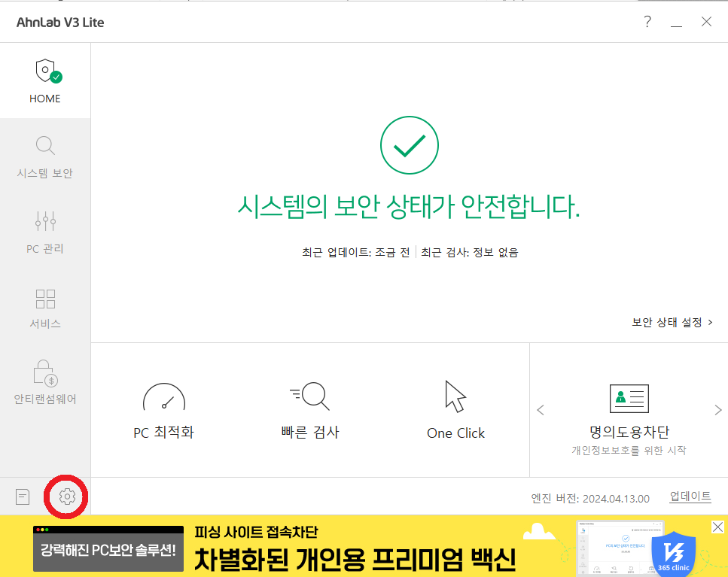Open the HOME shield tab
Viewport: 728px width, 577px height.
(x=45, y=80)
